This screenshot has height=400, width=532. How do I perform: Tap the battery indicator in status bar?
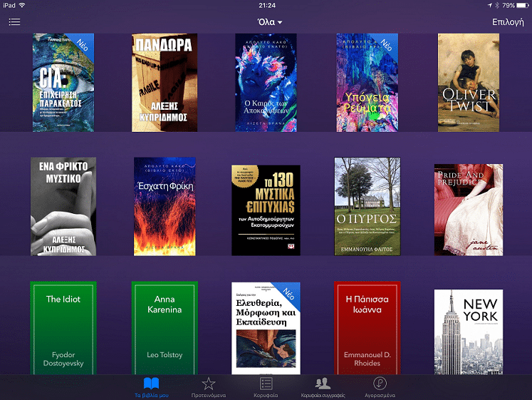coord(523,5)
